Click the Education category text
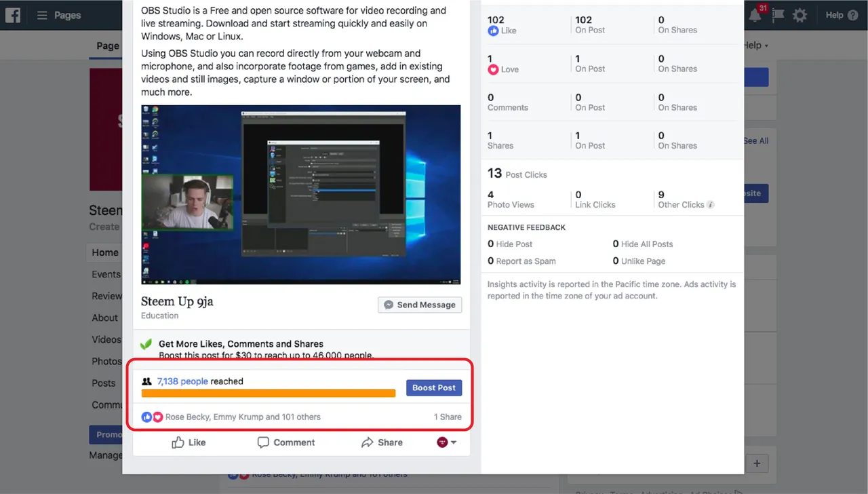This screenshot has width=868, height=494. [160, 316]
